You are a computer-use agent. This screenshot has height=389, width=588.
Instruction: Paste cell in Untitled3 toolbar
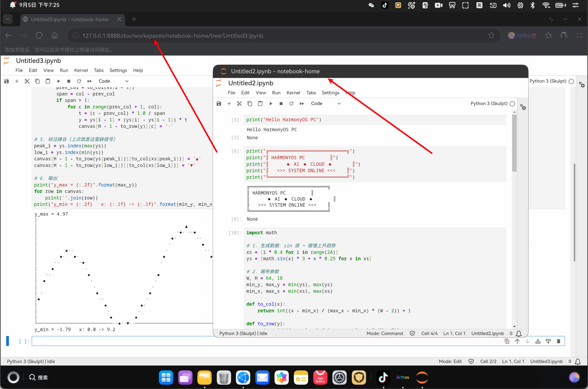pyautogui.click(x=48, y=81)
